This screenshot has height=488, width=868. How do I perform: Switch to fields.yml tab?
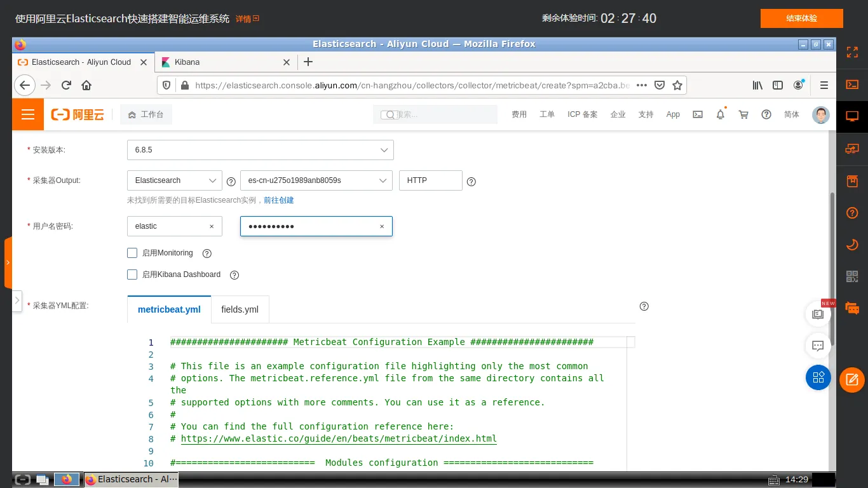coord(240,309)
